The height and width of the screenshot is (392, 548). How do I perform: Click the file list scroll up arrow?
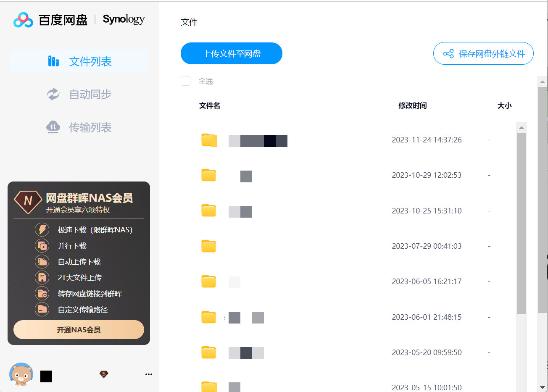[x=522, y=128]
